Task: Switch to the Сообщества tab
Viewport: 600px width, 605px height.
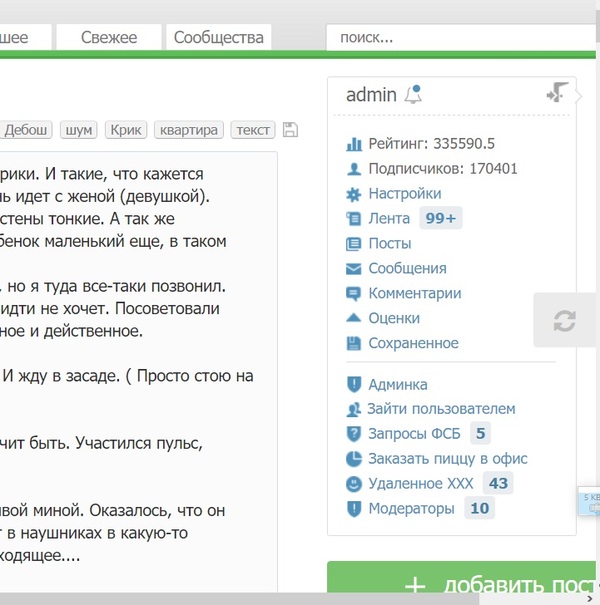Action: pos(218,37)
